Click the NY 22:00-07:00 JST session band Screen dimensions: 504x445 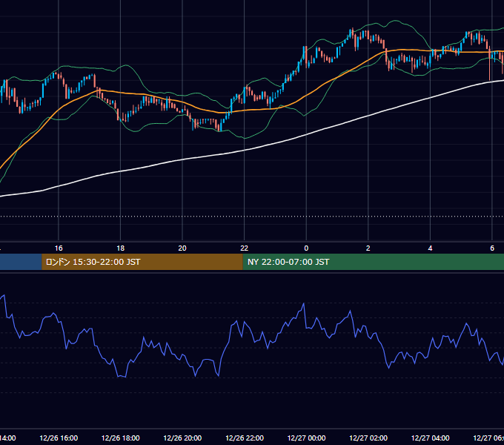[x=373, y=262]
